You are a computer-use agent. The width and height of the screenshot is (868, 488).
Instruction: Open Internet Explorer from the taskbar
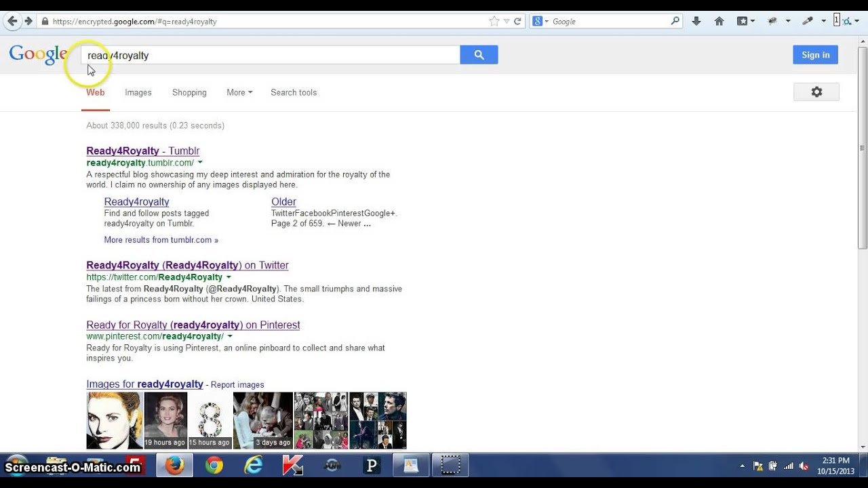tap(254, 465)
